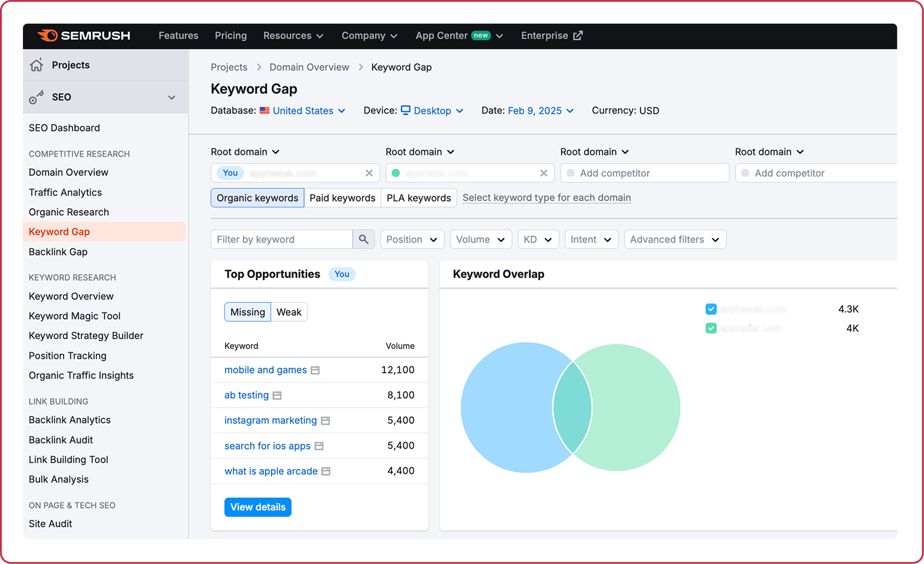Remove the green competitor domain with X
924x564 pixels.
coord(543,173)
